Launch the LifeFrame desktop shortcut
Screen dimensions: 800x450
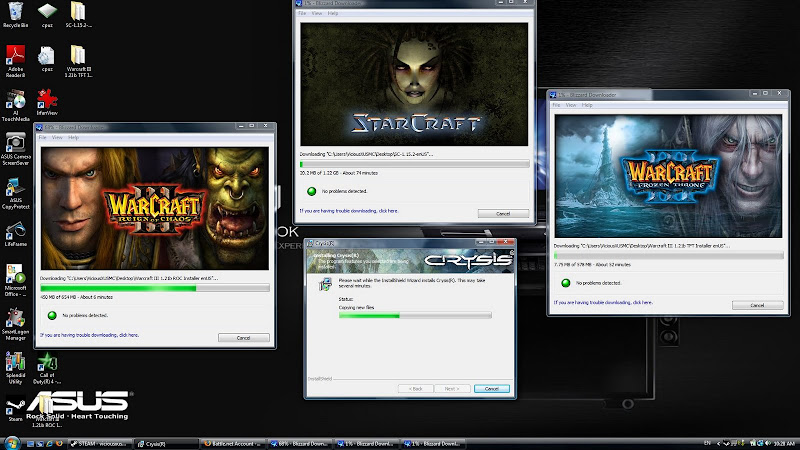[15, 234]
